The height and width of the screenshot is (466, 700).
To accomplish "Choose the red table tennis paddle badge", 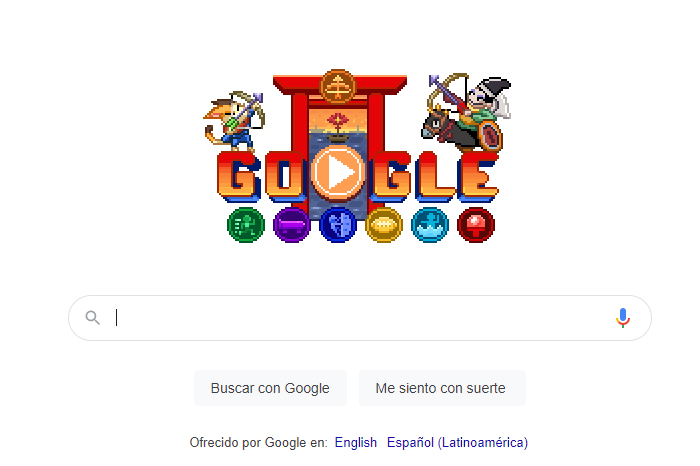I will pos(476,225).
